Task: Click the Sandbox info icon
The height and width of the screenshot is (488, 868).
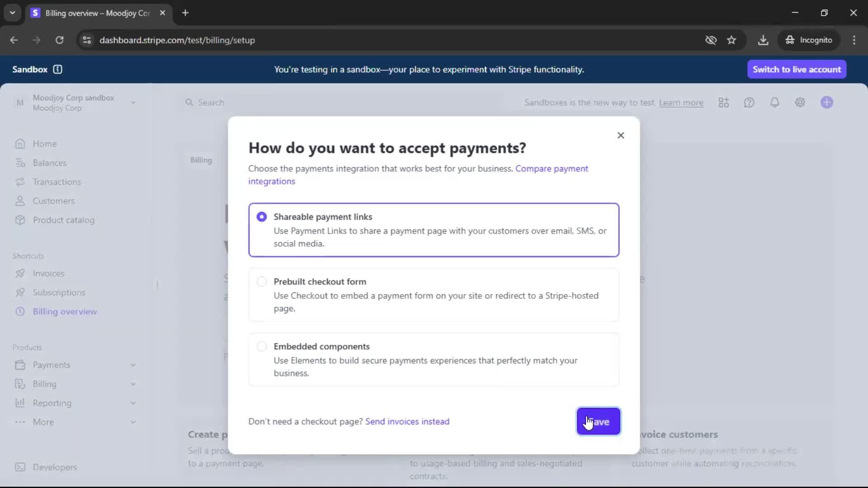Action: click(57, 69)
